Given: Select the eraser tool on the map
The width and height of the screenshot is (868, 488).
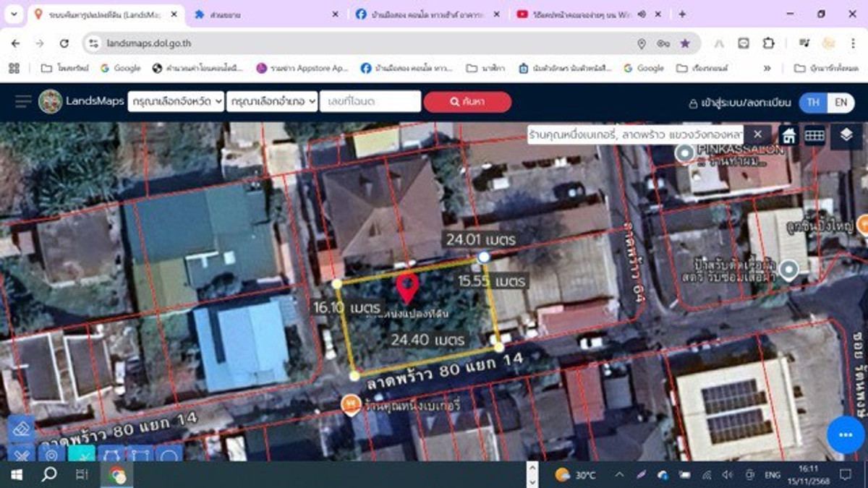Looking at the screenshot, I should tap(20, 429).
